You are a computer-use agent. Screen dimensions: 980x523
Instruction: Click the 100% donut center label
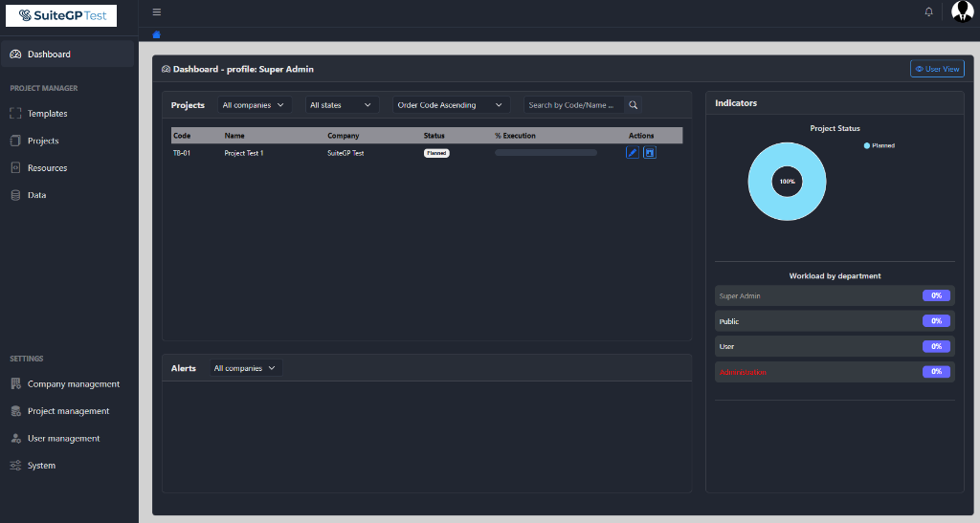(787, 182)
